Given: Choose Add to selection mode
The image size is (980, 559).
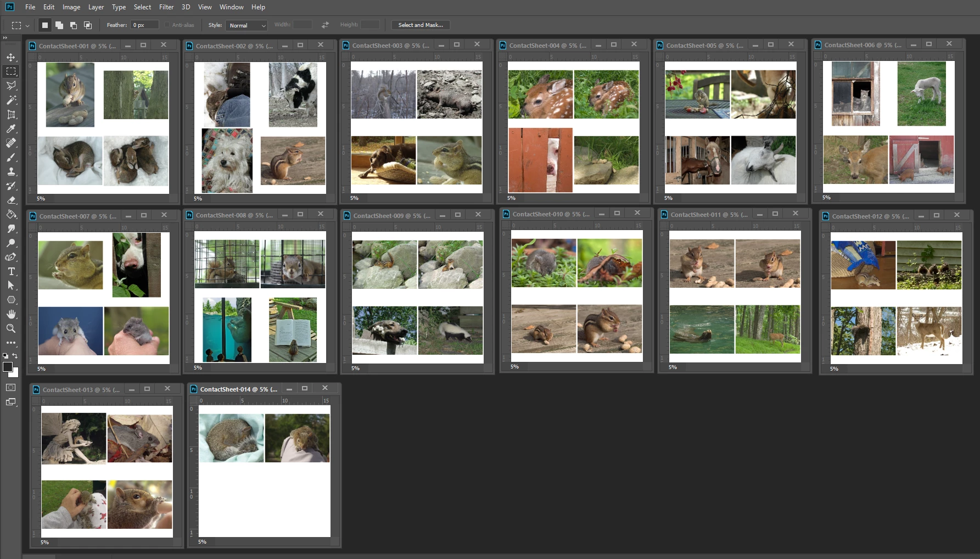Looking at the screenshot, I should 59,25.
